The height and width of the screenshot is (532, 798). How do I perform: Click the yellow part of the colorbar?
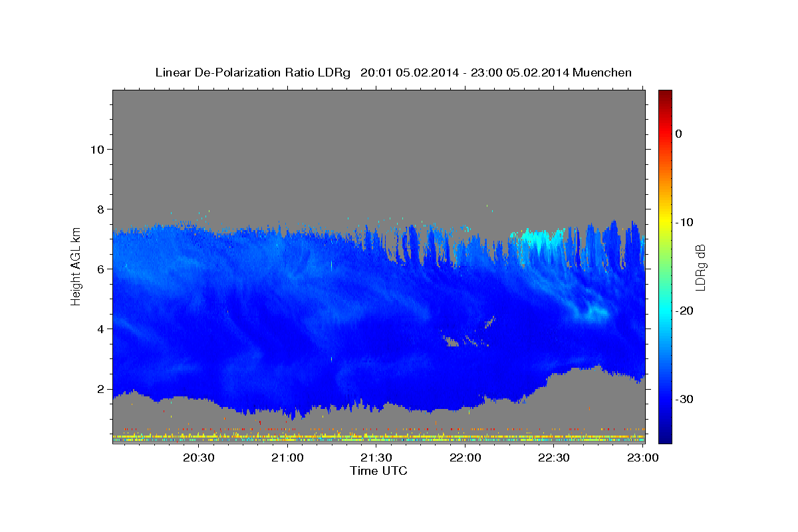click(x=665, y=219)
